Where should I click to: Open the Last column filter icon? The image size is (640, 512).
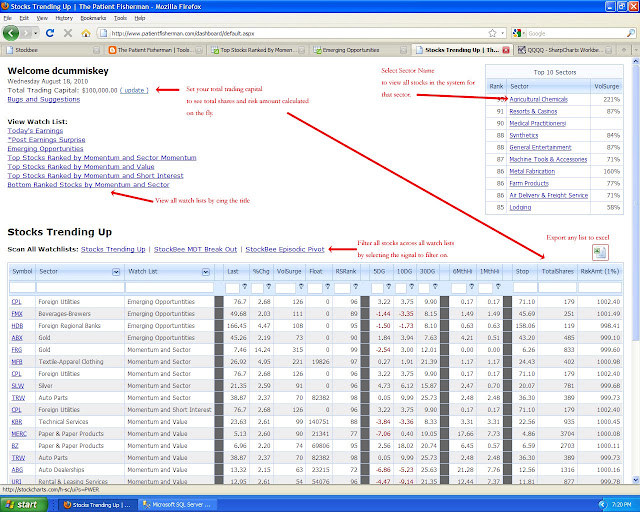(x=244, y=287)
